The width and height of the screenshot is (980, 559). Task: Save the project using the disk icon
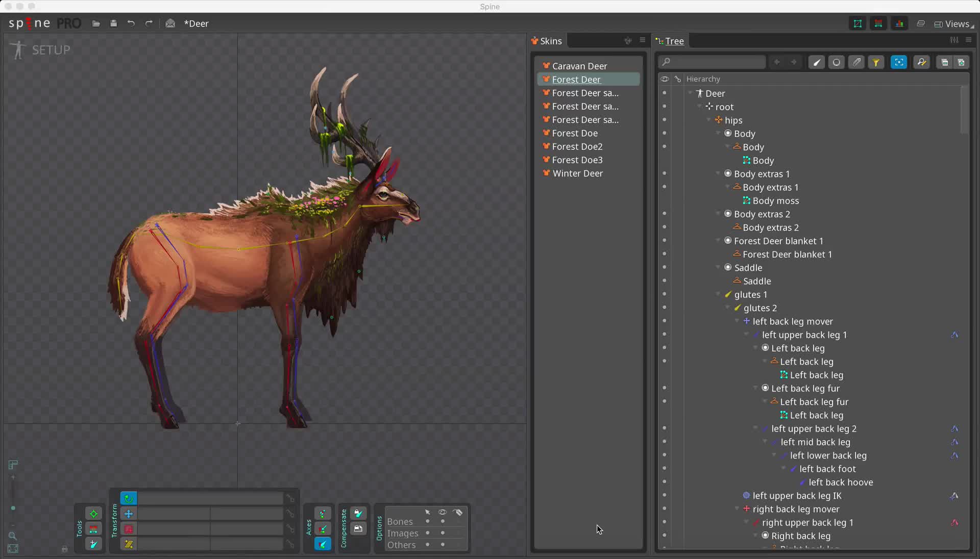tap(113, 23)
